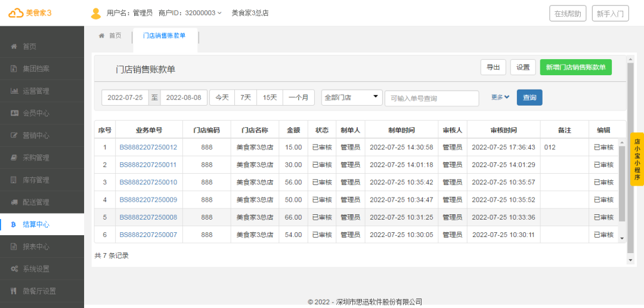Screen dimensions: 644x308
Task: Expand the 更多 filter options
Action: click(500, 97)
